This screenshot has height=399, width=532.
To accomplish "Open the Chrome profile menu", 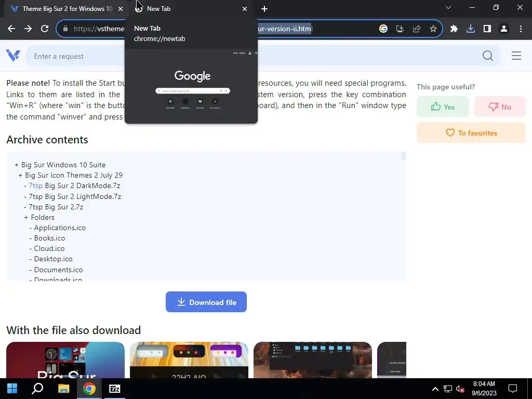I will tap(504, 29).
